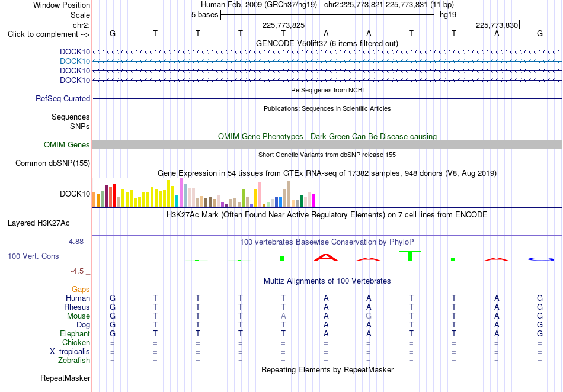Open the RefSeq Curated track label
Viewport: 563px width, 392px height.
pos(62,99)
